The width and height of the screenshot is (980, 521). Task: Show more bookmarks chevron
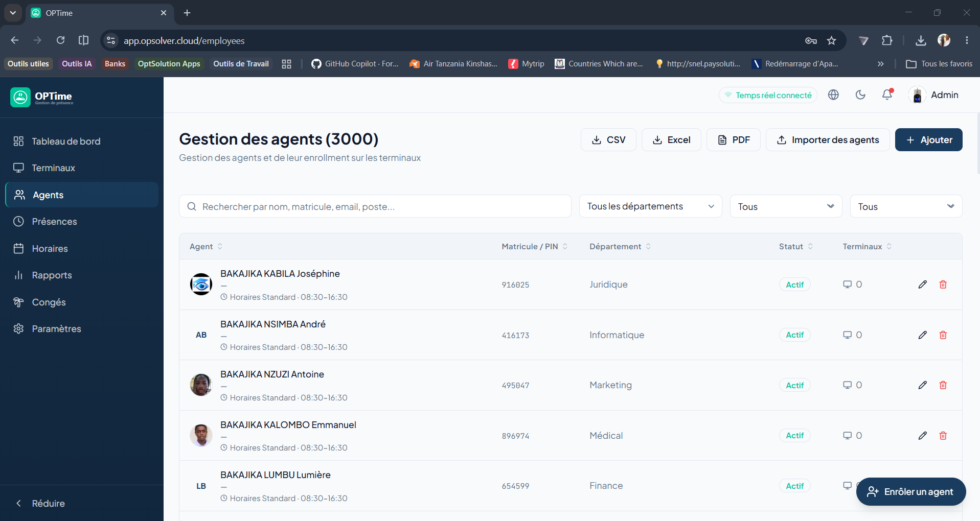click(x=880, y=64)
